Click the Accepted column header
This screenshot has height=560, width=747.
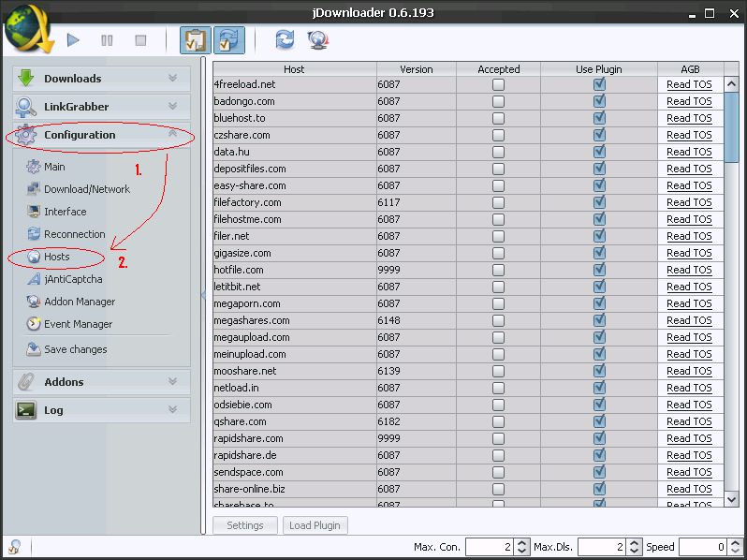[498, 69]
